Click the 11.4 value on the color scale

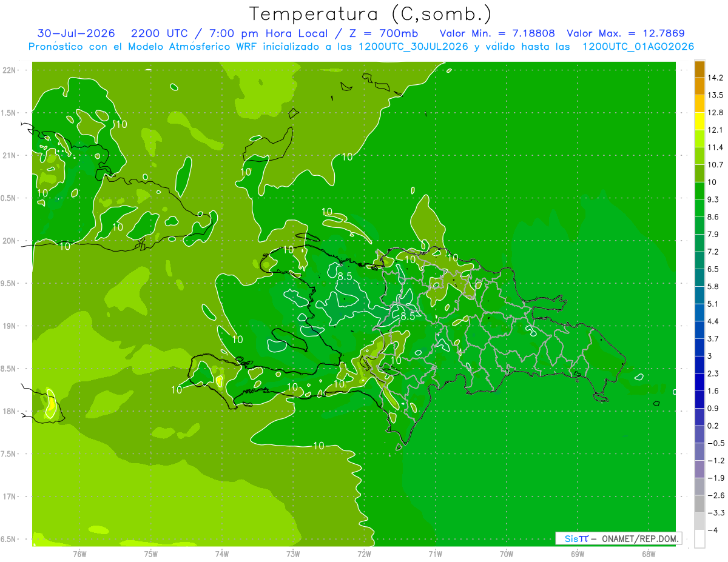point(716,147)
